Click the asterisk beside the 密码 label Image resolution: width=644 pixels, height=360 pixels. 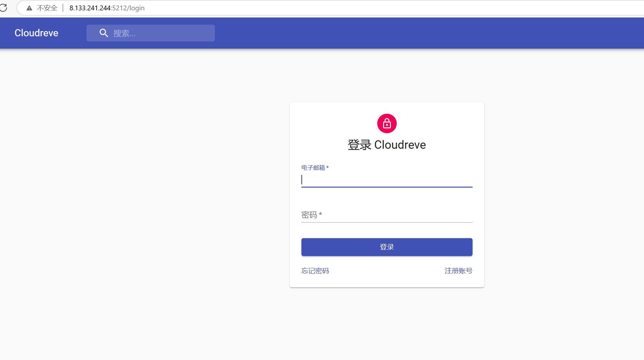click(x=320, y=214)
